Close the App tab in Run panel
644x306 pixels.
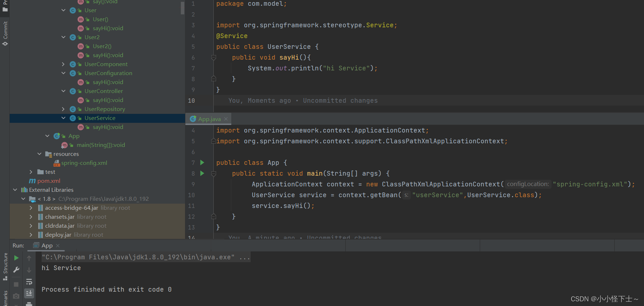tap(58, 246)
